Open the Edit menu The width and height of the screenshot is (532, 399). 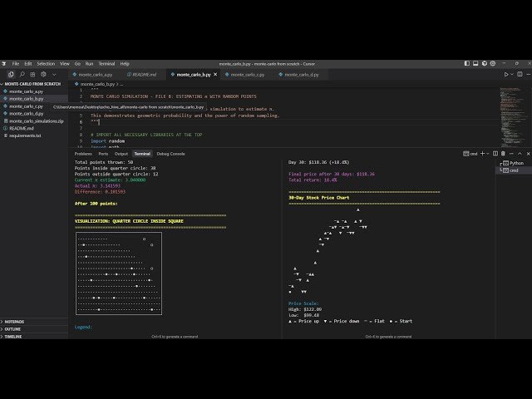pos(27,63)
